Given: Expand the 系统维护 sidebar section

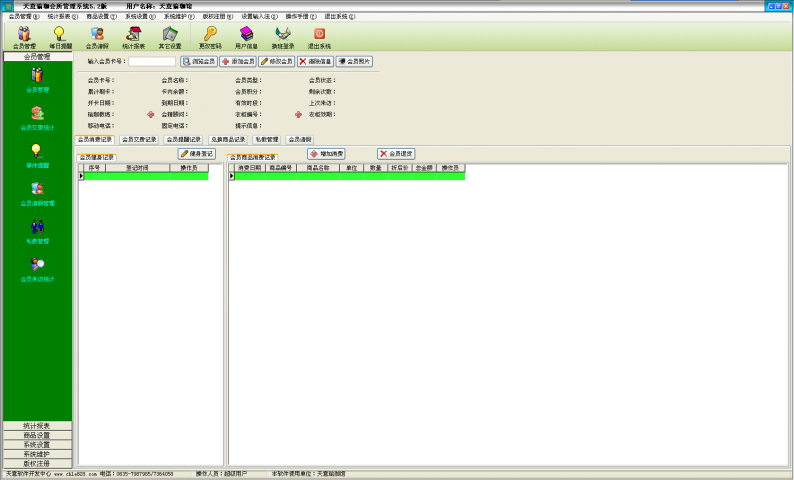Looking at the screenshot, I should [x=37, y=454].
